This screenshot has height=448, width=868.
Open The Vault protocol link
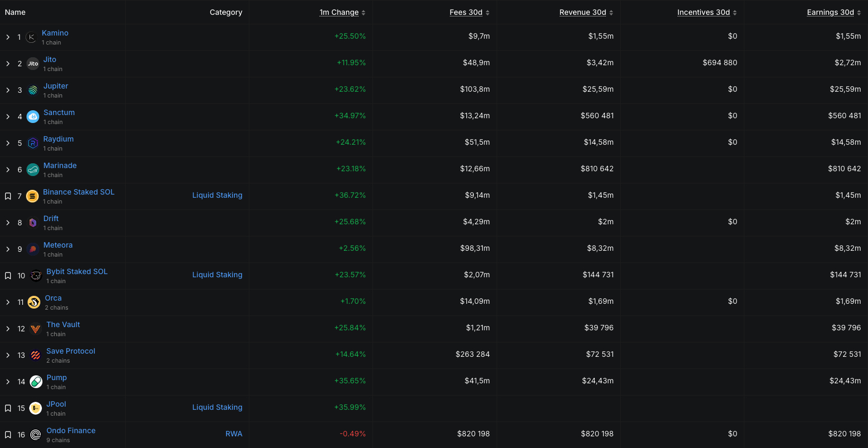63,324
